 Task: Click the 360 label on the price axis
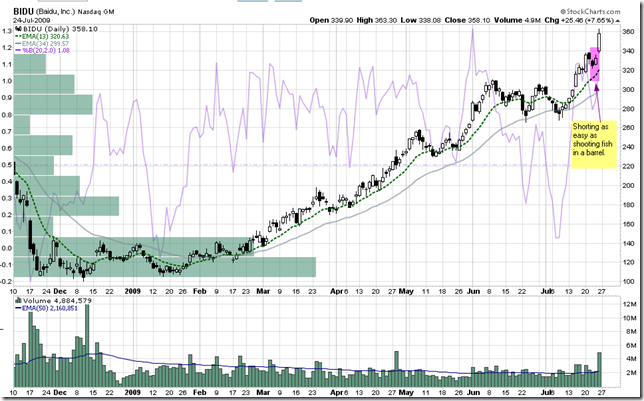tap(628, 32)
